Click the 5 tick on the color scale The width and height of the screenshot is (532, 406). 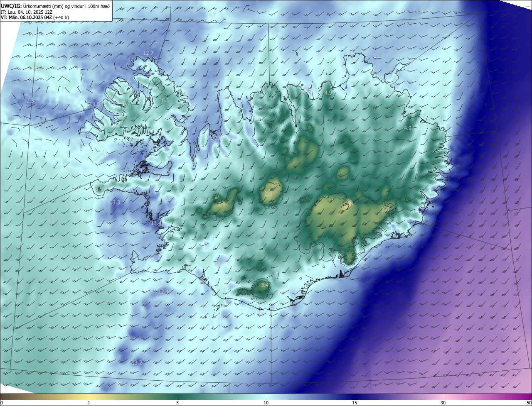(177, 403)
